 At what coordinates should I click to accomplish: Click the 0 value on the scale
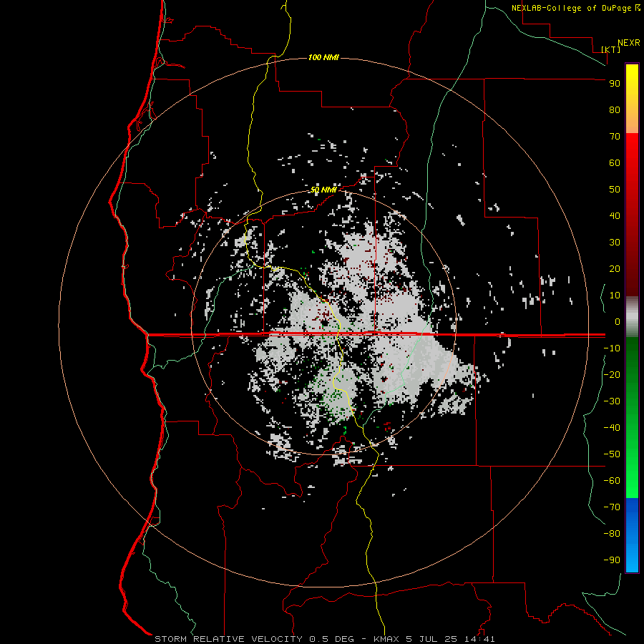point(618,322)
